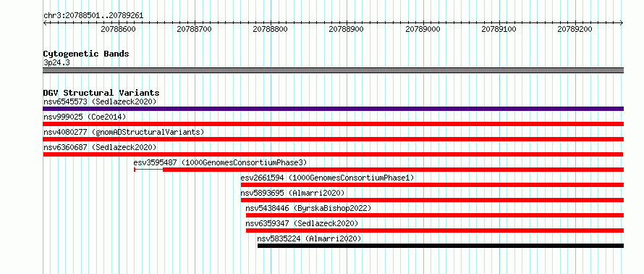Click ruler position 20788800
This screenshot has width=644, height=274.
270,29
